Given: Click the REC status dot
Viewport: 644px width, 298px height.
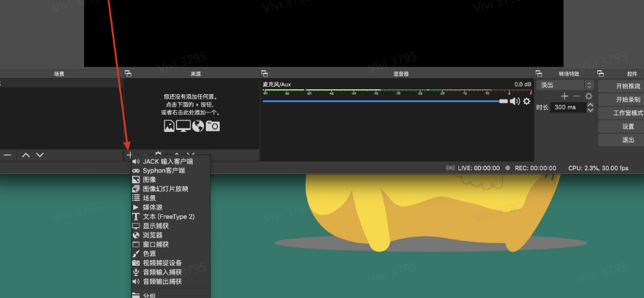Looking at the screenshot, I should [x=507, y=168].
